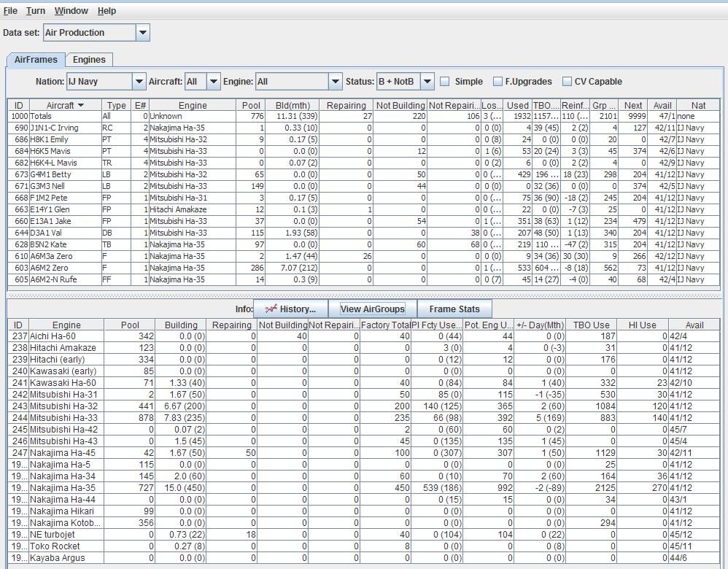This screenshot has height=569, width=728.
Task: Click the View AirGroups button
Action: (x=372, y=309)
